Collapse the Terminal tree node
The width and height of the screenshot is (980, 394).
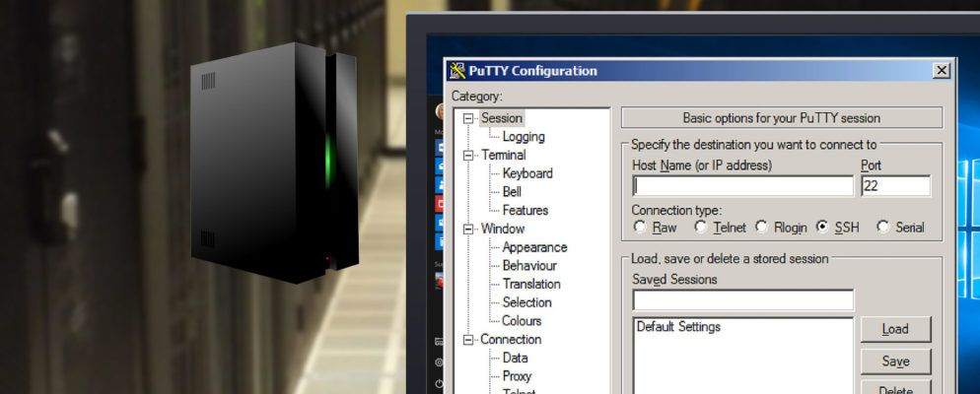468,155
